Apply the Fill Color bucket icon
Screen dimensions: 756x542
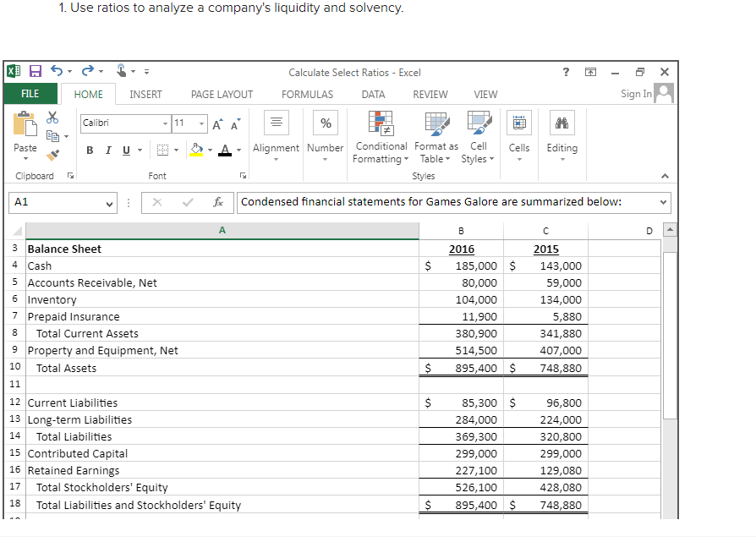[x=195, y=149]
